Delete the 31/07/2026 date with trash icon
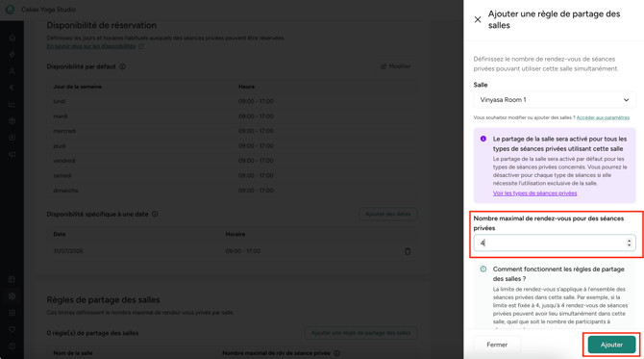Screen dimensions: 644x359 (408, 251)
